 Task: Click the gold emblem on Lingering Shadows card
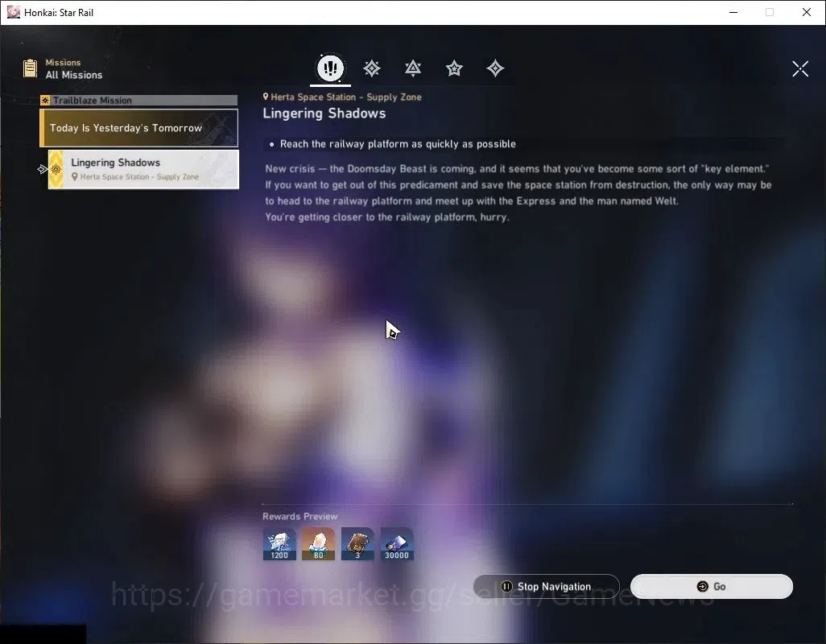click(x=56, y=169)
